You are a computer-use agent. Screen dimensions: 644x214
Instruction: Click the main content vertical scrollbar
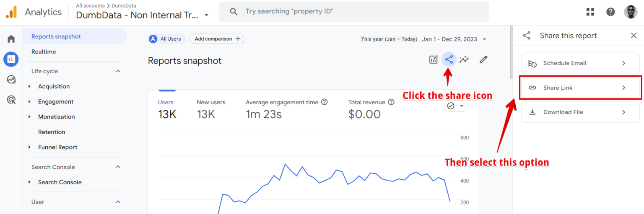[511, 52]
